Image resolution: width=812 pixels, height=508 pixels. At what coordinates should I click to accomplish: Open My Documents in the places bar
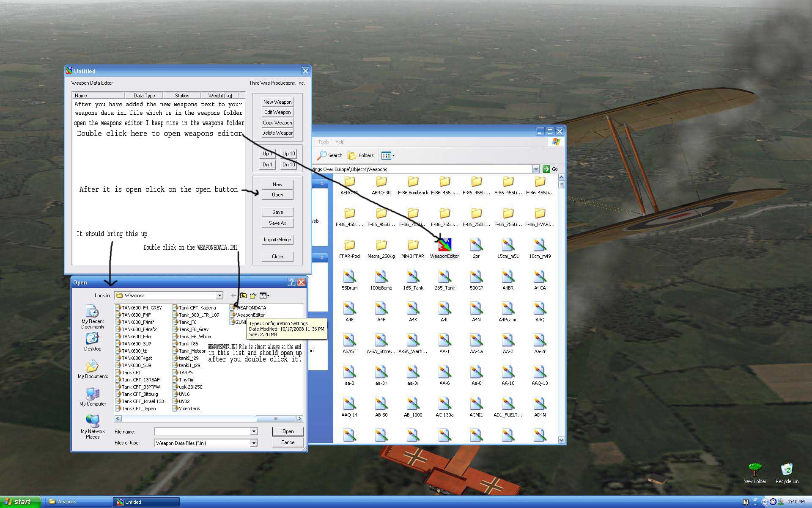click(93, 369)
